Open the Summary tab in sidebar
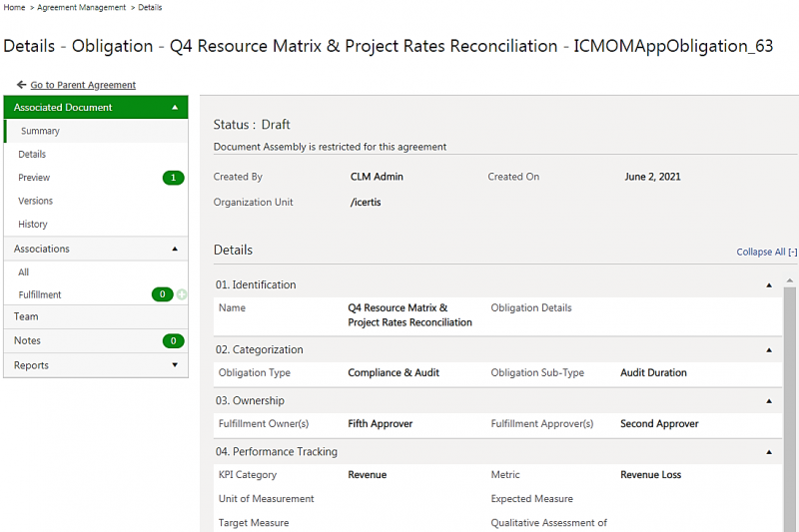The width and height of the screenshot is (799, 532). 40,131
